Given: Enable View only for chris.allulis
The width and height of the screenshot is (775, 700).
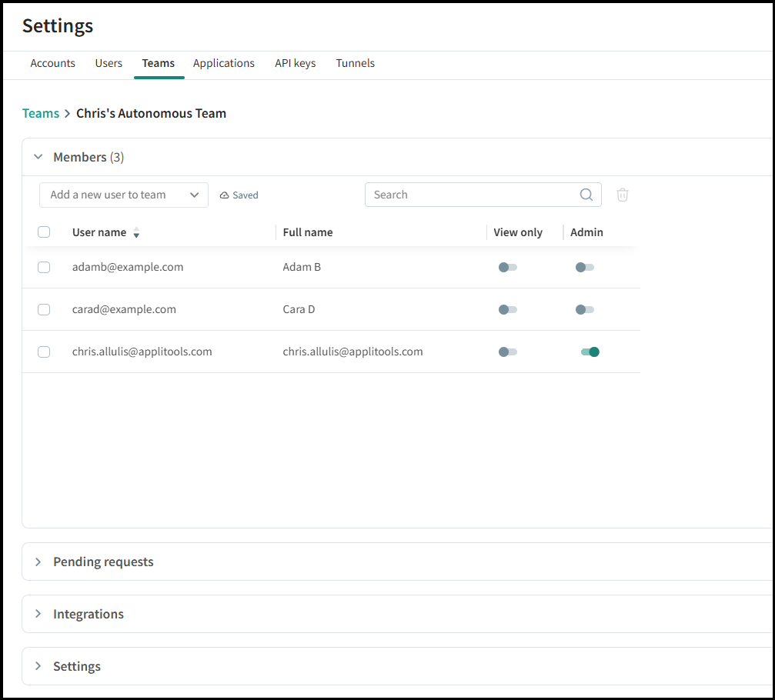Looking at the screenshot, I should (x=508, y=352).
